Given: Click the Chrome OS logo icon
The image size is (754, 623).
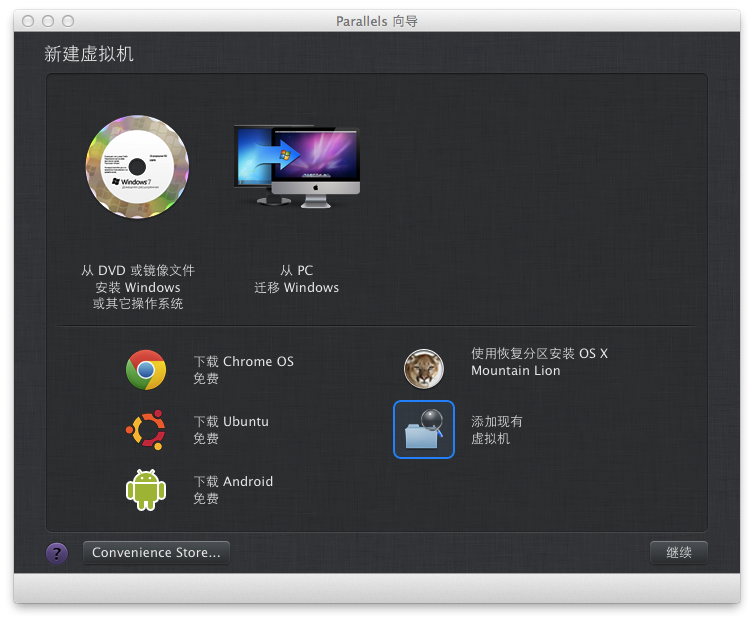Looking at the screenshot, I should tap(146, 370).
